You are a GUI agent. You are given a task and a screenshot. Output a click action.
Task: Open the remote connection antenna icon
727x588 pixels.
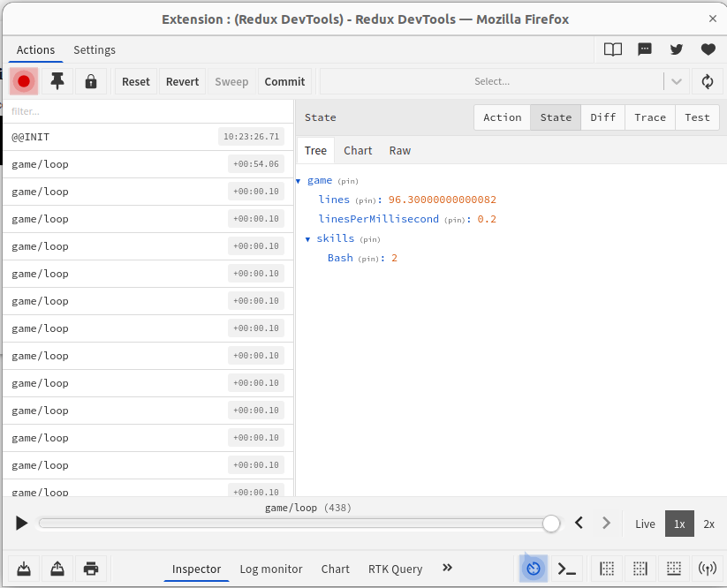click(x=707, y=569)
